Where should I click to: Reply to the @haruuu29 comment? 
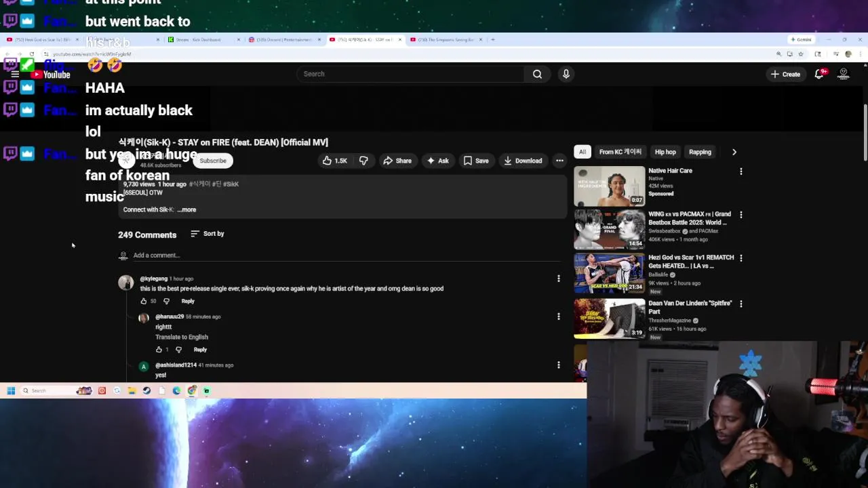tap(200, 350)
